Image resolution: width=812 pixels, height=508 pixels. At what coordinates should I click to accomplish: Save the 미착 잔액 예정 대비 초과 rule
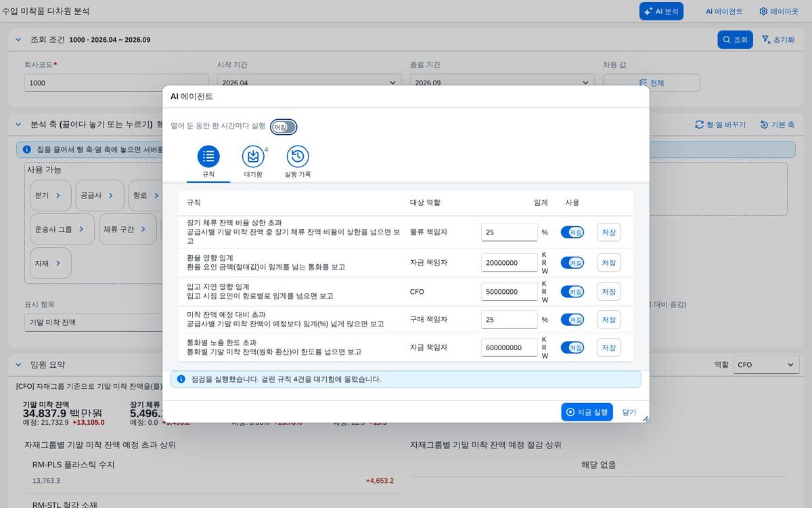[x=609, y=320]
